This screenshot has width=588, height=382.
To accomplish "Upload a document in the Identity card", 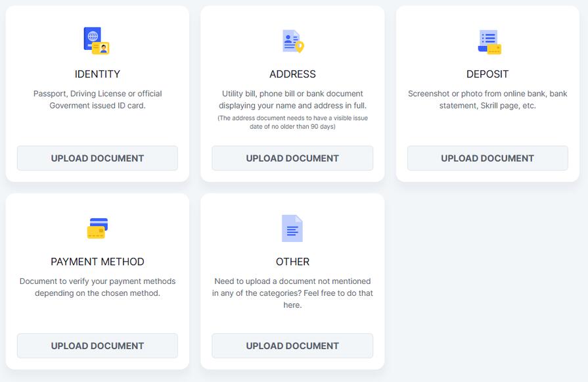I will pyautogui.click(x=97, y=158).
